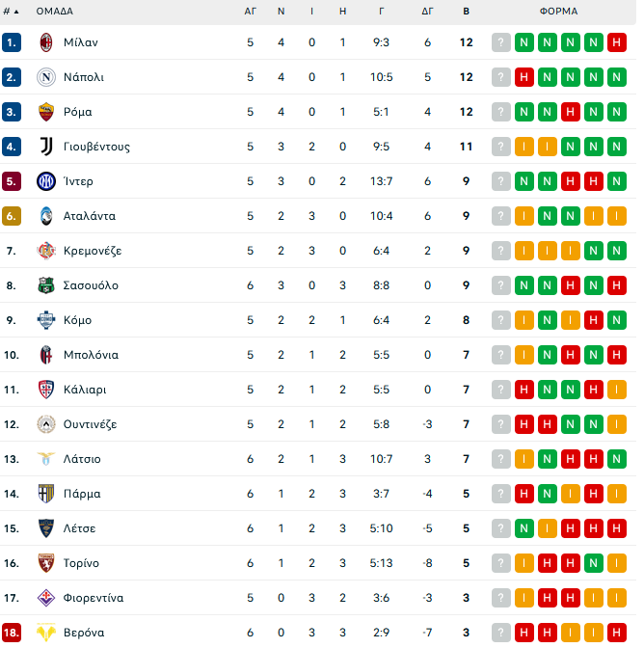Click the ΔΓ goal difference header
This screenshot has width=644, height=648.
coord(427,12)
